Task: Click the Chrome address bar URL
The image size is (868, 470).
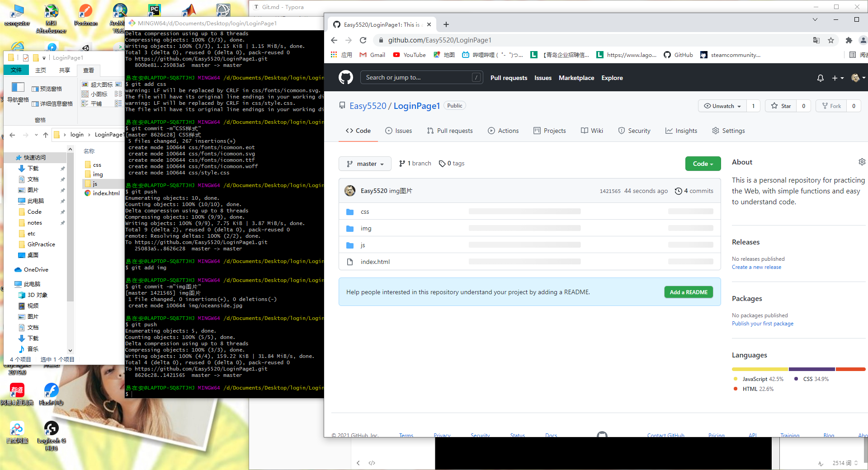Action: (439, 40)
